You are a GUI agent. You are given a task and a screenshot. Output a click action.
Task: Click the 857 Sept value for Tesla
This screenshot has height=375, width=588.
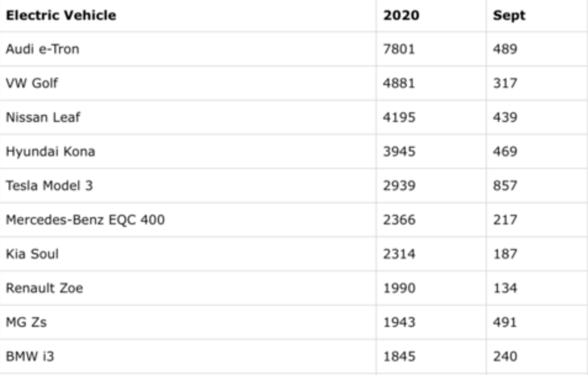coord(505,185)
